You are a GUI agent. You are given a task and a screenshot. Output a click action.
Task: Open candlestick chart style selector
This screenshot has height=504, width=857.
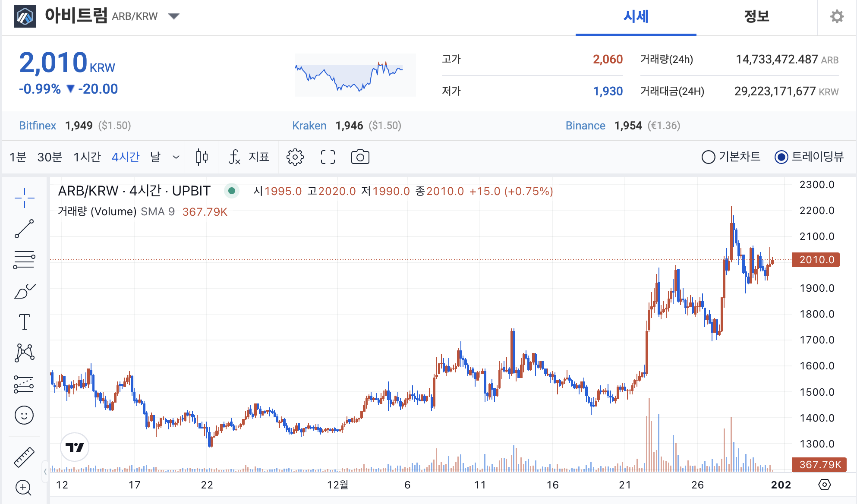coord(202,157)
